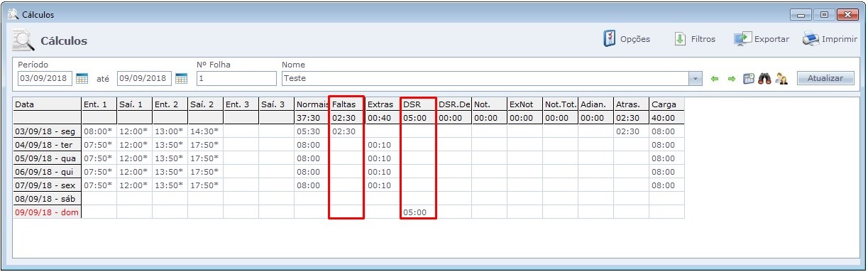
Task: Focus the end date field 09/09/2018
Action: click(145, 78)
